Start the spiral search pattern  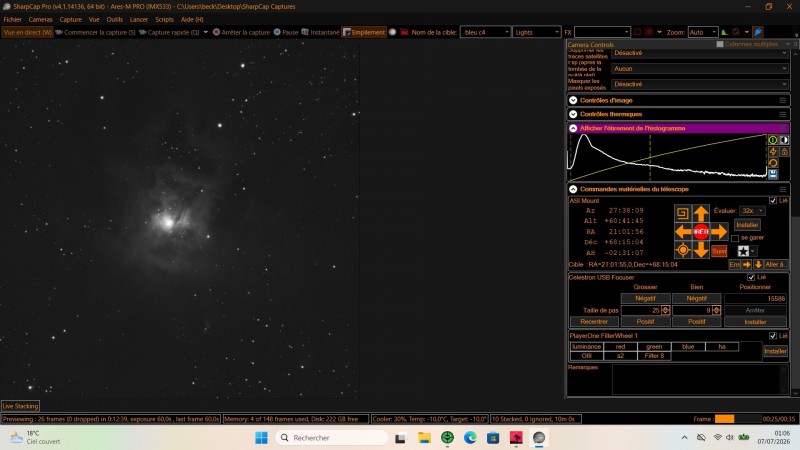tap(683, 213)
